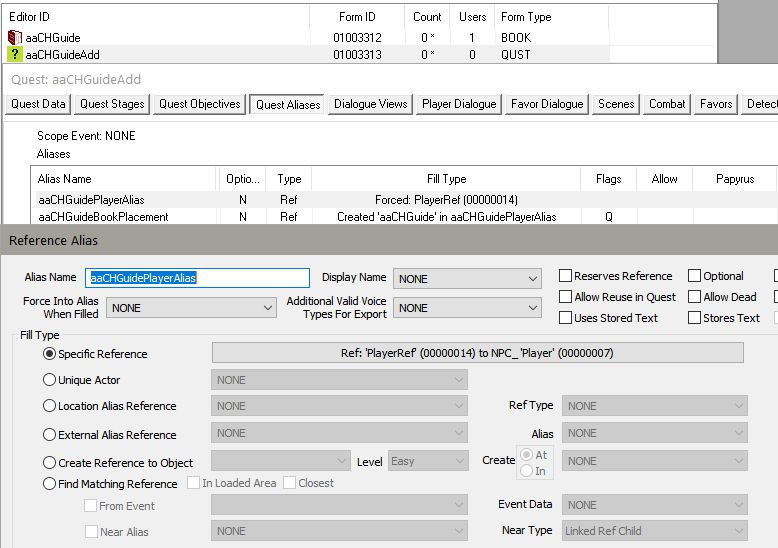Viewport: 778px width, 548px height.
Task: Select the aaCHGuideBookPlacement alias row
Action: tap(103, 217)
